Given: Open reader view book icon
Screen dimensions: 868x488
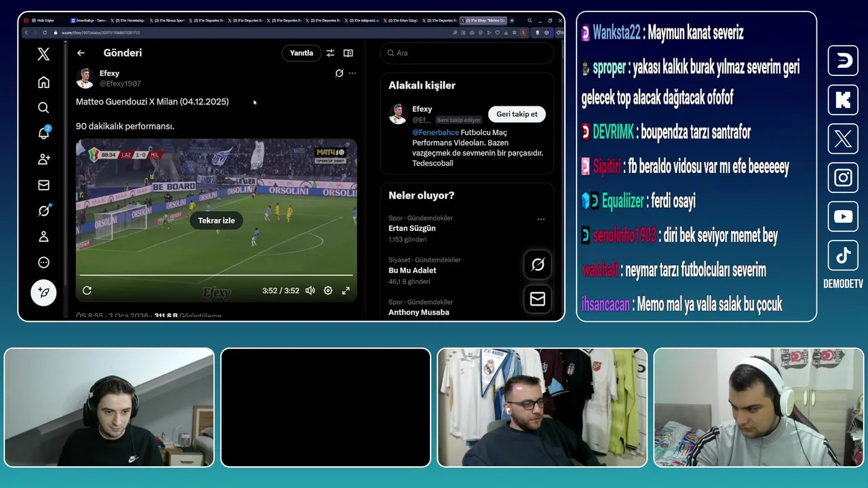Looking at the screenshot, I should pos(348,53).
